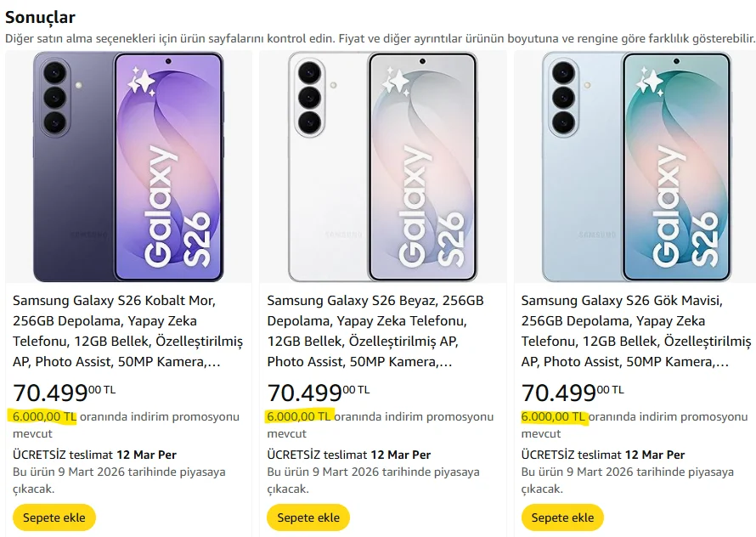Image resolution: width=756 pixels, height=537 pixels.
Task: Add the Beyaz Galaxy S26 to cart
Action: pyautogui.click(x=308, y=517)
